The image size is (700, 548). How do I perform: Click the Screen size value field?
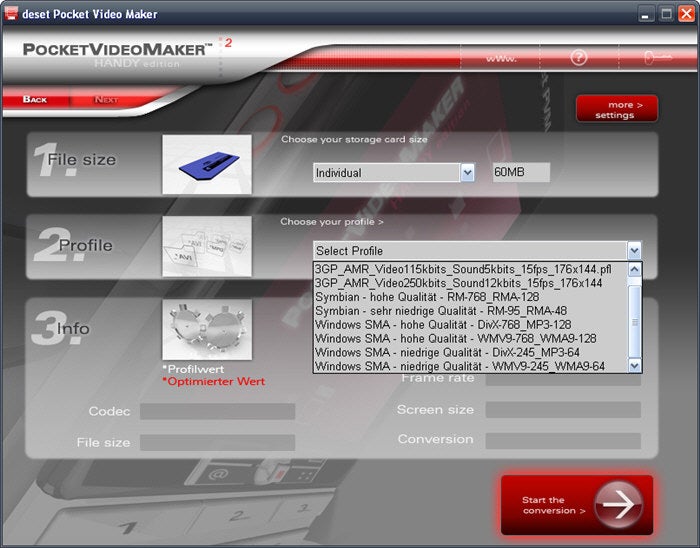563,410
